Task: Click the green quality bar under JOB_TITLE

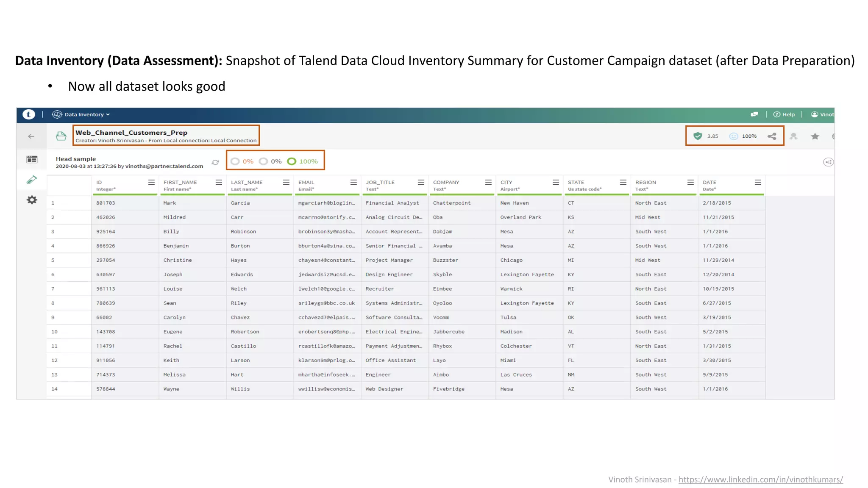Action: [x=395, y=194]
